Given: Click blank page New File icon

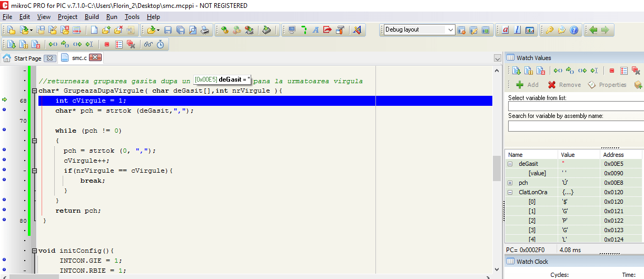Looking at the screenshot, I should coord(94,30).
